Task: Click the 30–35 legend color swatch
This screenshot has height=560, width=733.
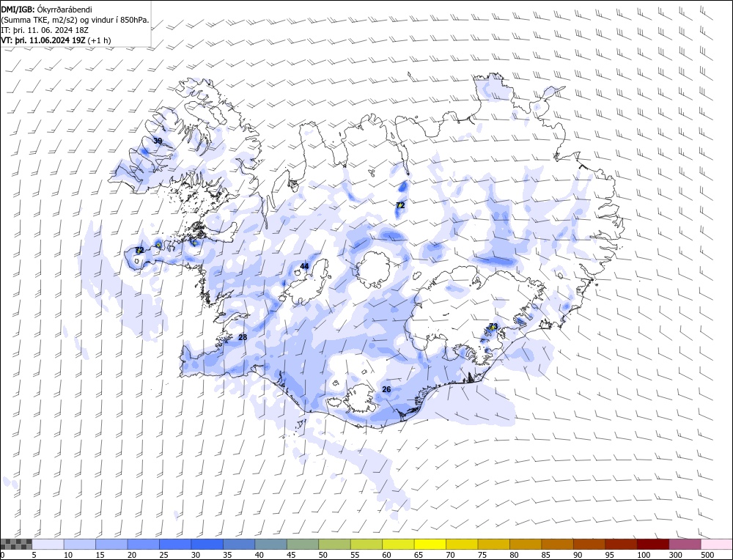Action: point(207,544)
